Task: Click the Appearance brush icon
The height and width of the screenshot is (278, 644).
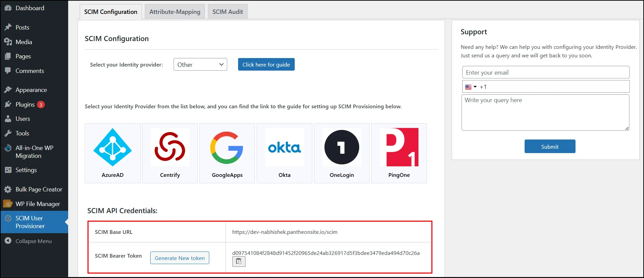Action: (x=8, y=90)
